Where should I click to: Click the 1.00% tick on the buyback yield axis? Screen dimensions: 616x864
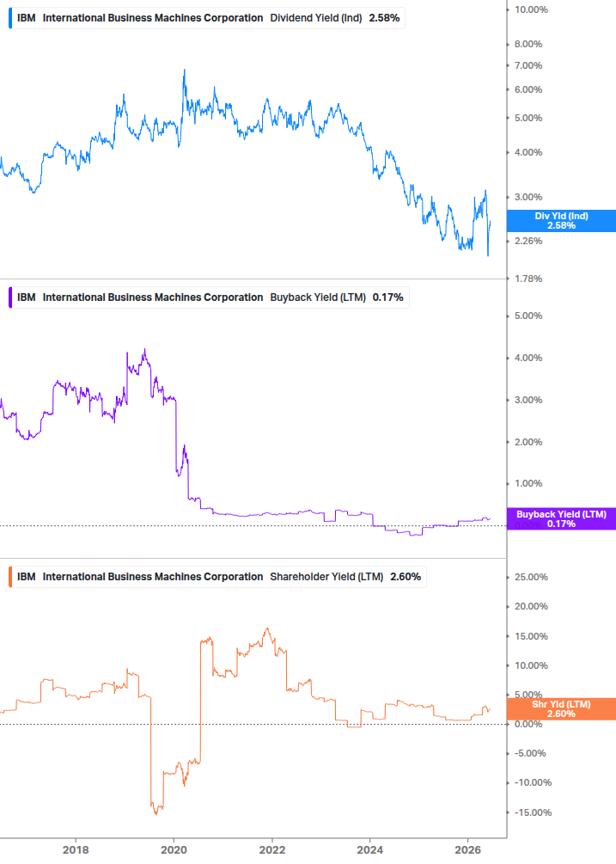528,483
